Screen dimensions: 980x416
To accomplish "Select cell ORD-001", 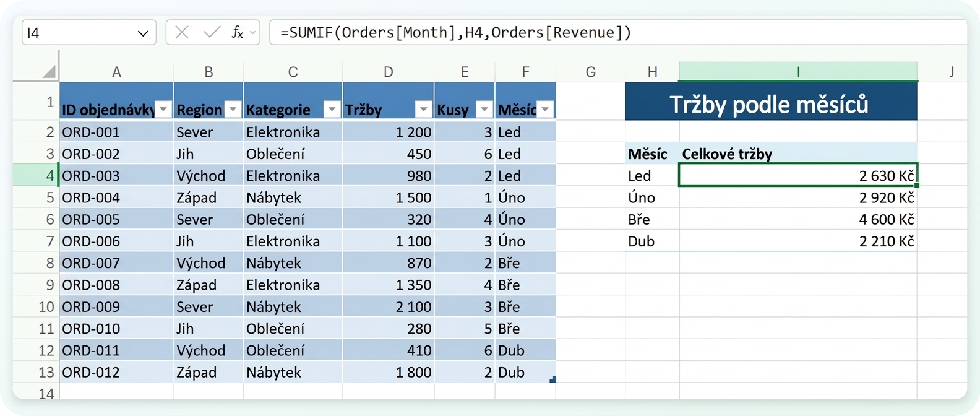I will point(116,132).
